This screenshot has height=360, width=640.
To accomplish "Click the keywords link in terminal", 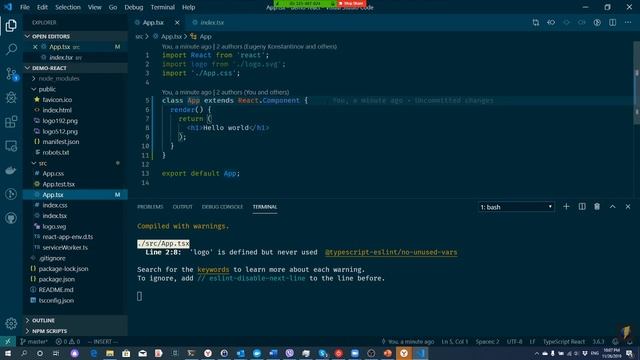I will (x=213, y=269).
